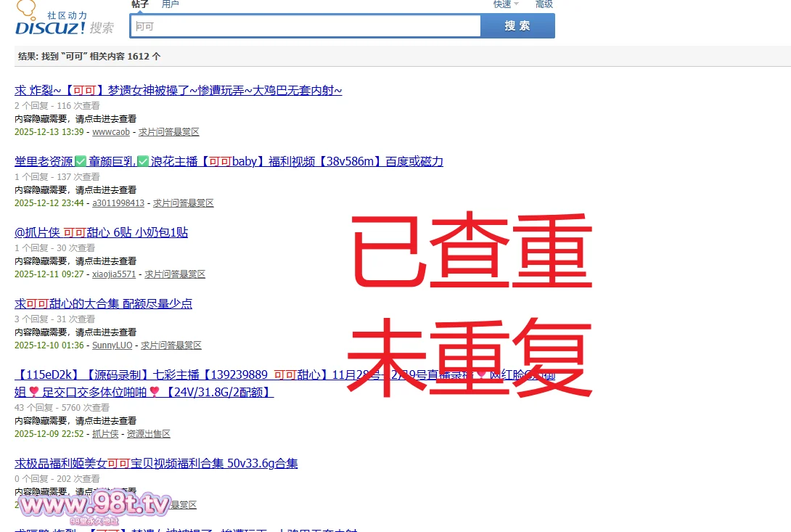Open thread title ending with 配额尽量少点
This screenshot has width=791, height=532.
[x=103, y=304]
